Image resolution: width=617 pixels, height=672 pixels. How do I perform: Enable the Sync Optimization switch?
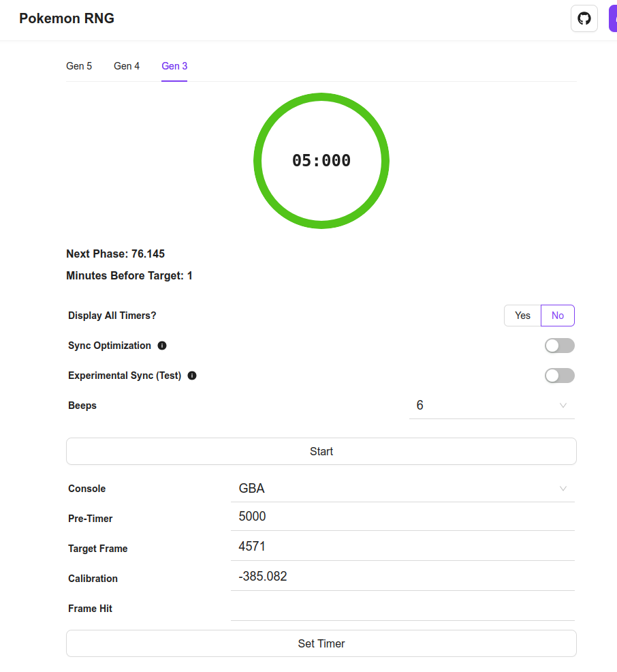tap(560, 346)
